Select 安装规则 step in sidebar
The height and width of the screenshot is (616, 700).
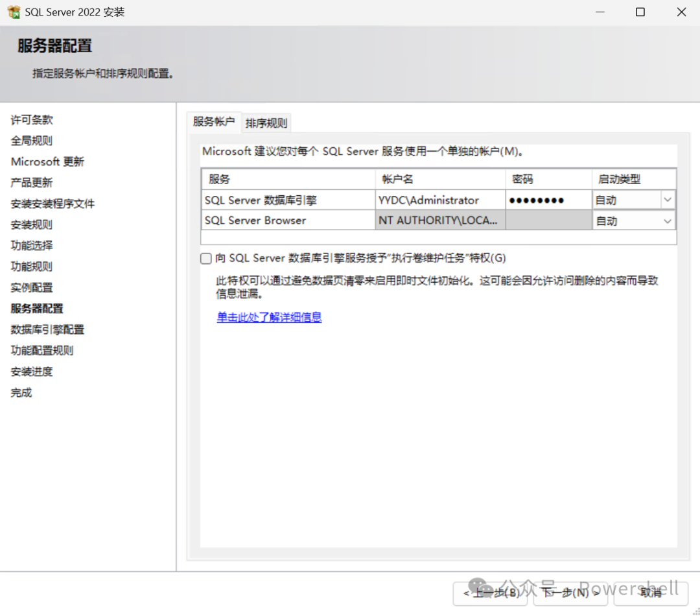coord(32,224)
